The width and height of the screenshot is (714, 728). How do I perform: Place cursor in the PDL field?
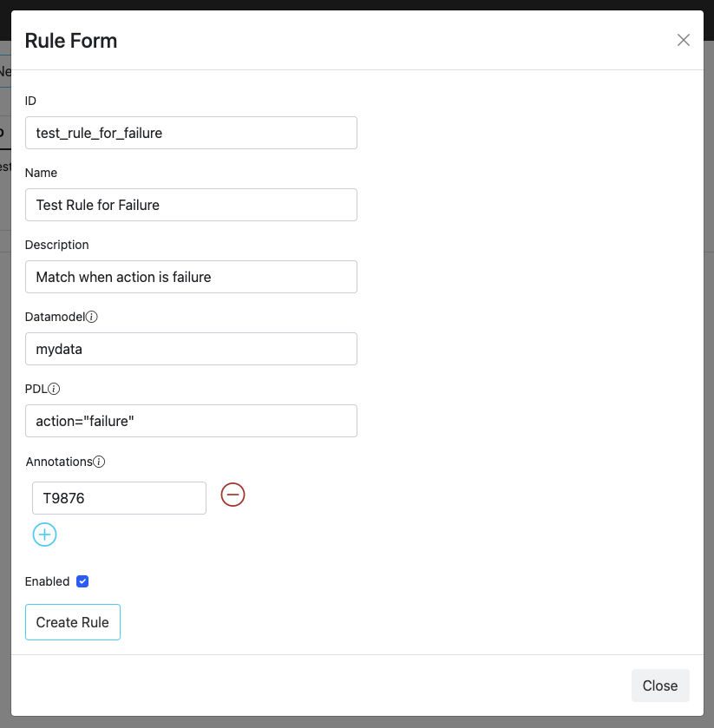click(191, 420)
